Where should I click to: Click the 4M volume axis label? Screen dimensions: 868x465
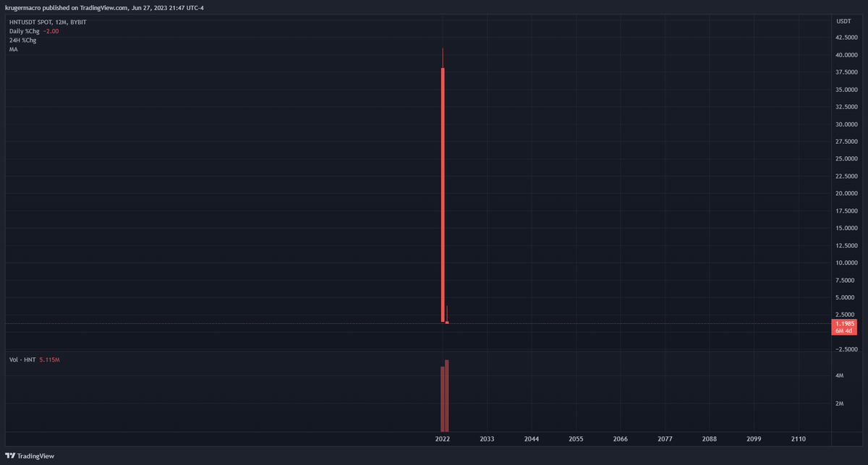[x=840, y=376]
